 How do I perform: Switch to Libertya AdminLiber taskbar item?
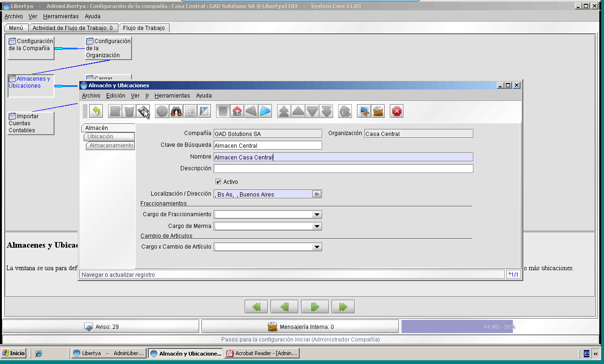(x=109, y=353)
